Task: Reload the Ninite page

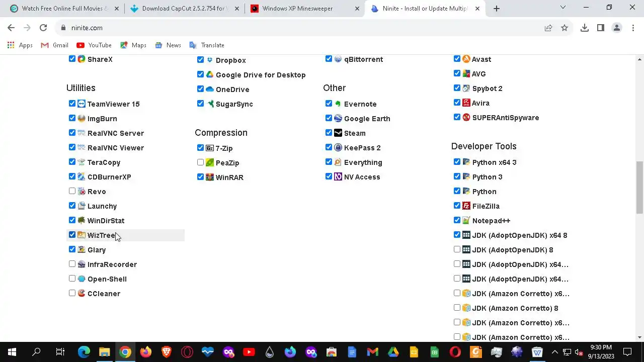Action: [43, 28]
